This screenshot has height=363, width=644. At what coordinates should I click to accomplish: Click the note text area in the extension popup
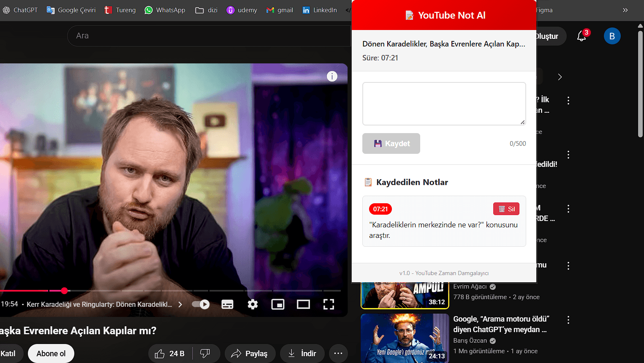click(x=444, y=104)
